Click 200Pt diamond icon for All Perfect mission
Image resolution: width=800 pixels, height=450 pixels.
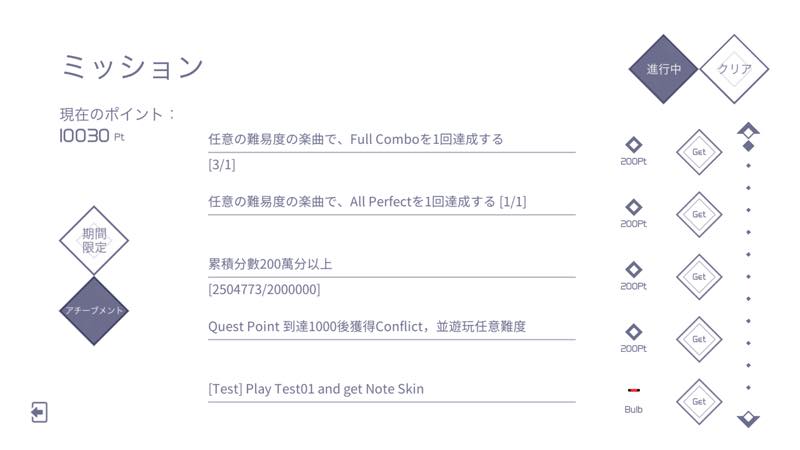coord(634,207)
